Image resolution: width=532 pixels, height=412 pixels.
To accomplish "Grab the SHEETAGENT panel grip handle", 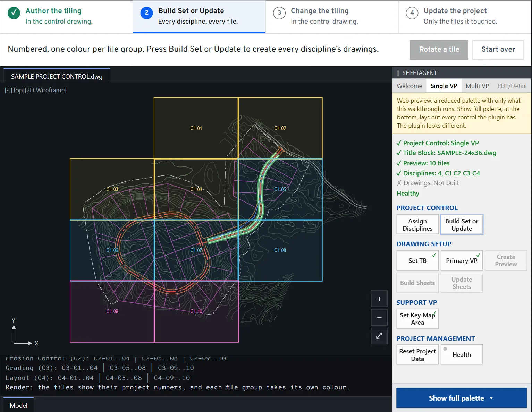I will [x=398, y=73].
